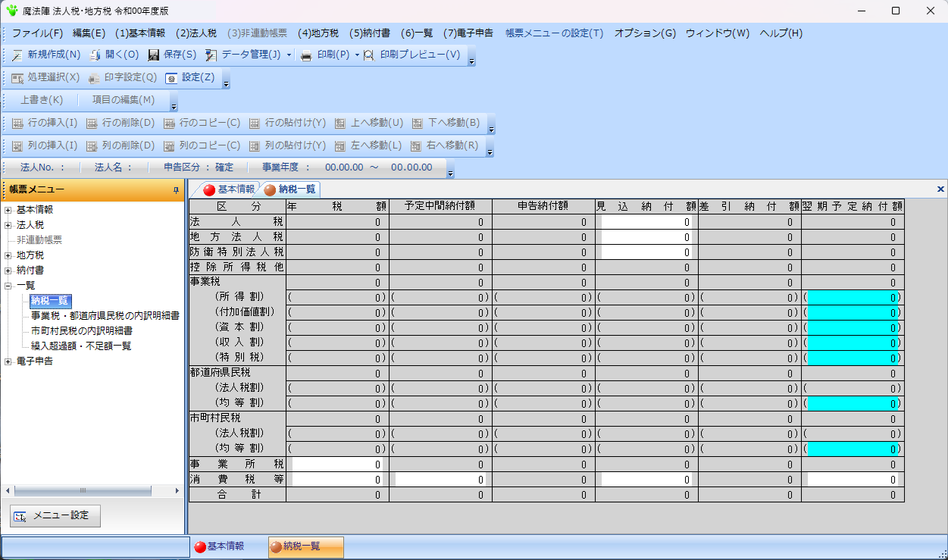The image size is (948, 560).
Task: Click the 印刷(P) printer icon
Action: tap(306, 55)
